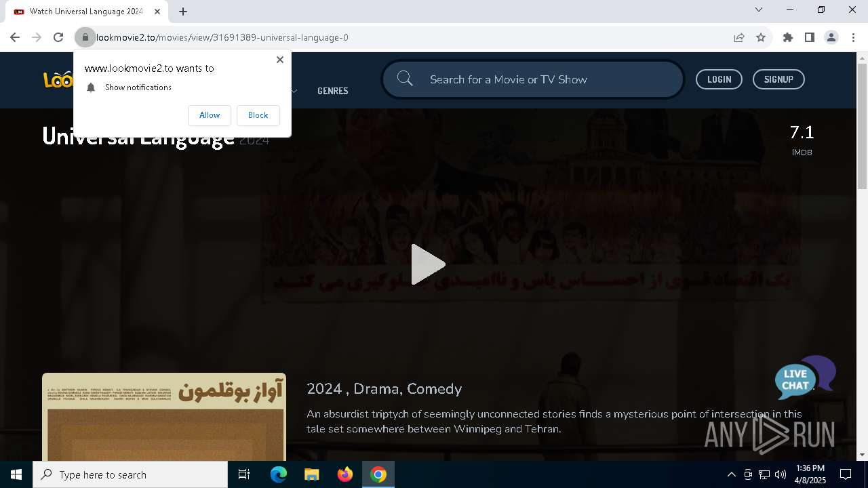Close the Watch Universal Language tab

click(157, 12)
